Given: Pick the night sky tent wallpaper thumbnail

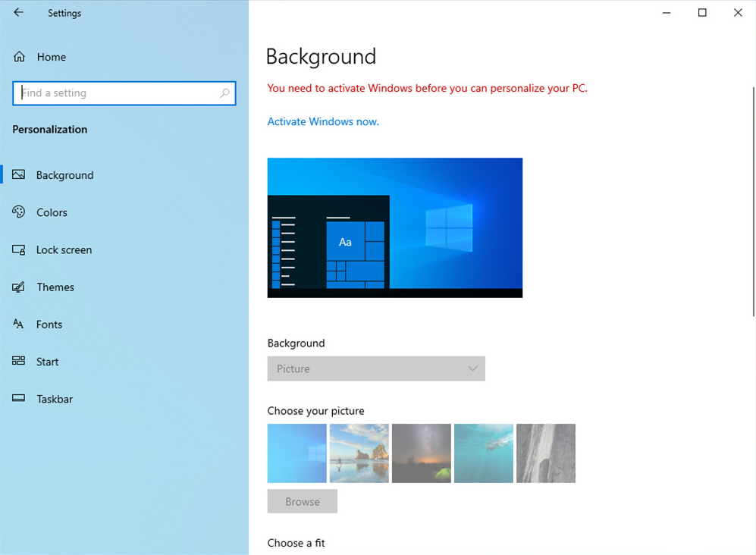Looking at the screenshot, I should click(422, 453).
